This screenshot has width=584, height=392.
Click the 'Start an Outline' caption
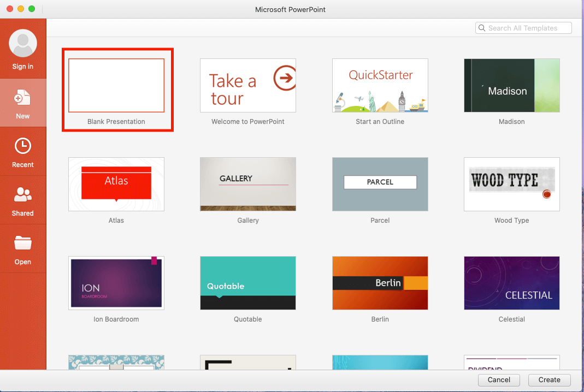pyautogui.click(x=380, y=121)
